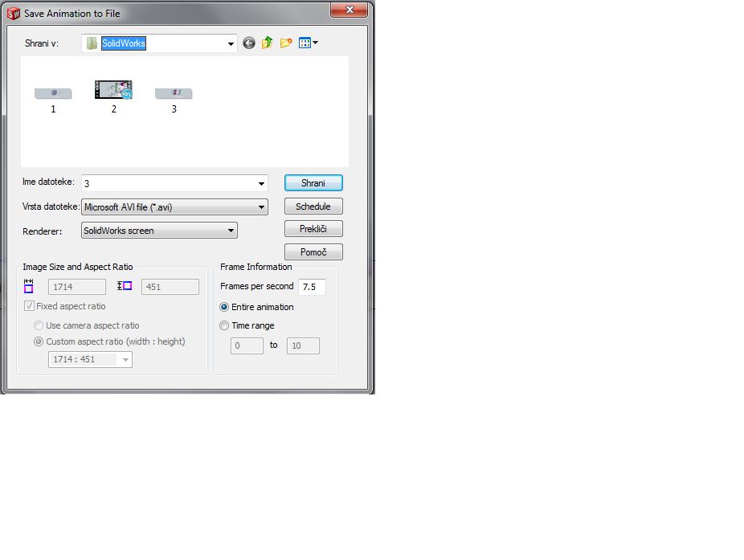
Task: Toggle the Fixed aspect ratio checkbox
Action: point(30,306)
